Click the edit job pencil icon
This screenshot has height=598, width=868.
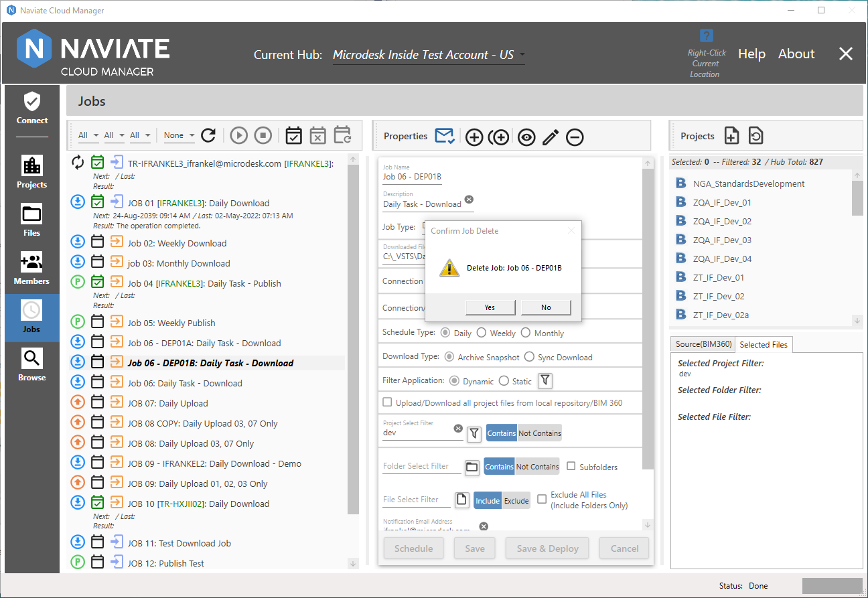(x=551, y=137)
